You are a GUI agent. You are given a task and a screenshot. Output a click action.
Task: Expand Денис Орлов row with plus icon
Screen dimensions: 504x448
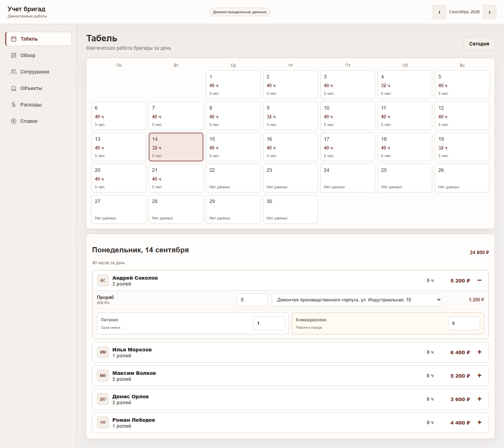[479, 399]
